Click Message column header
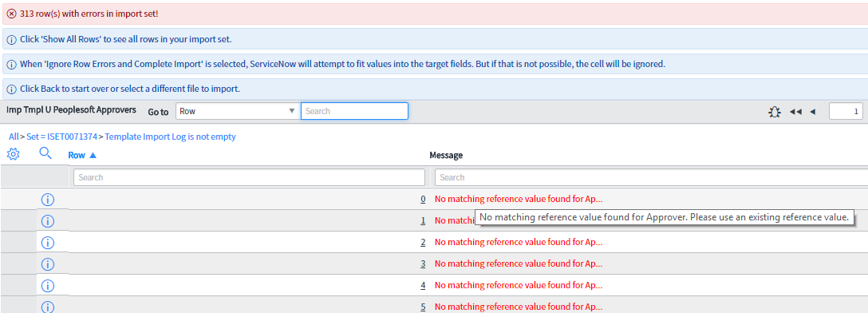This screenshot has height=313, width=868. point(446,156)
